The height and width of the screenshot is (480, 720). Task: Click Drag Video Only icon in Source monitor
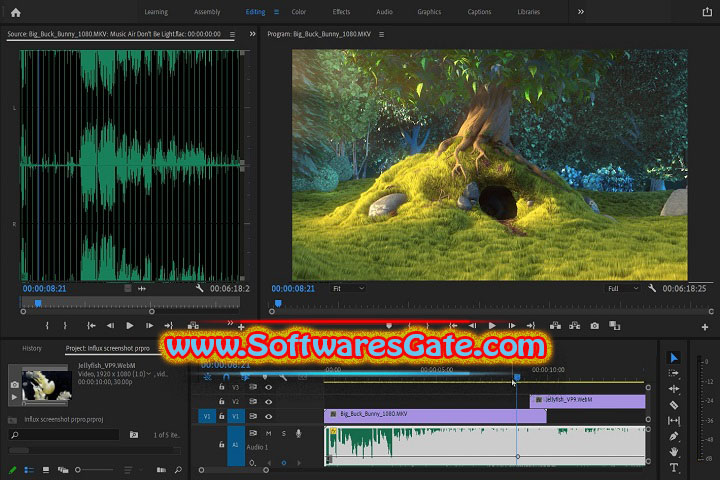(x=128, y=288)
